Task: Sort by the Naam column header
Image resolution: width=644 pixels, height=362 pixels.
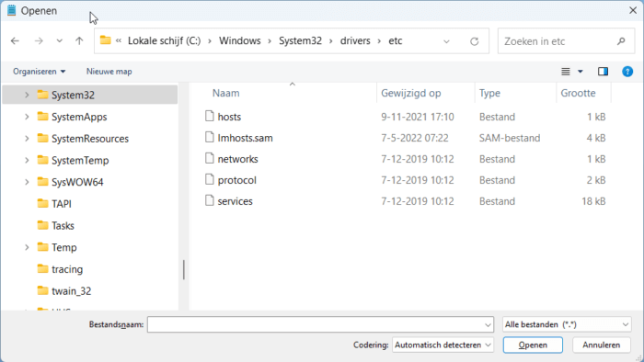Action: 226,93
